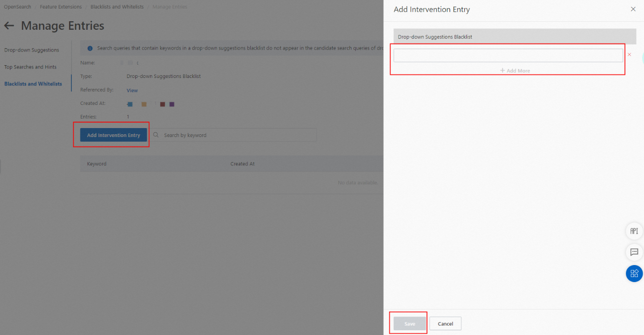Screen dimensions: 644x335
Task: Save the intervention entry
Action: (x=410, y=324)
